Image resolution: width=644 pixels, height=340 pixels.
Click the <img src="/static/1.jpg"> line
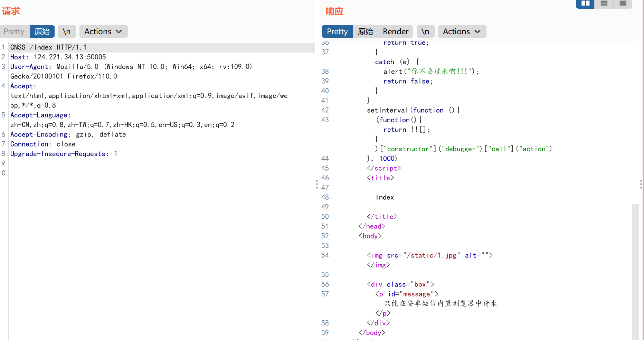(x=430, y=255)
